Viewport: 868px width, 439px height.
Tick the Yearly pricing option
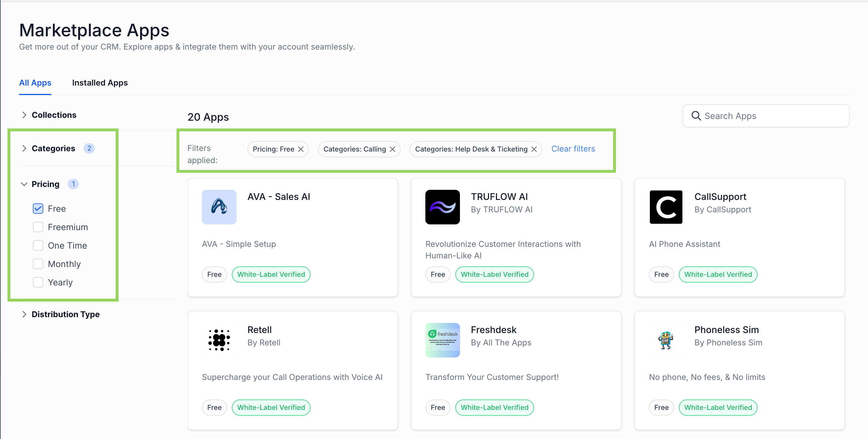point(38,283)
